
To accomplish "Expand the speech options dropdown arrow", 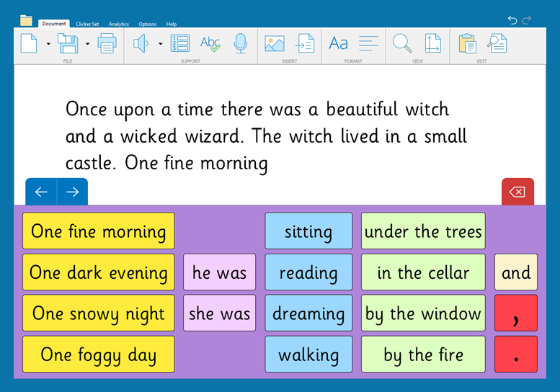I will [x=160, y=44].
